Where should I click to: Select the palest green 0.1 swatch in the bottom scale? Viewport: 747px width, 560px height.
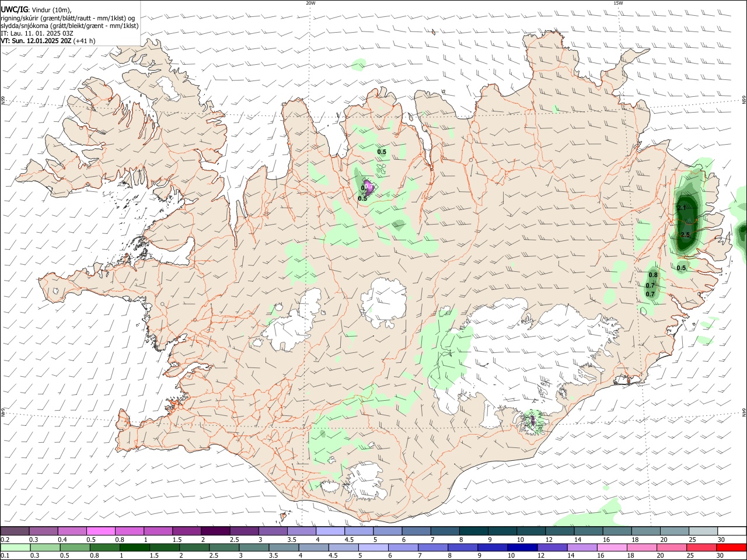(x=15, y=548)
